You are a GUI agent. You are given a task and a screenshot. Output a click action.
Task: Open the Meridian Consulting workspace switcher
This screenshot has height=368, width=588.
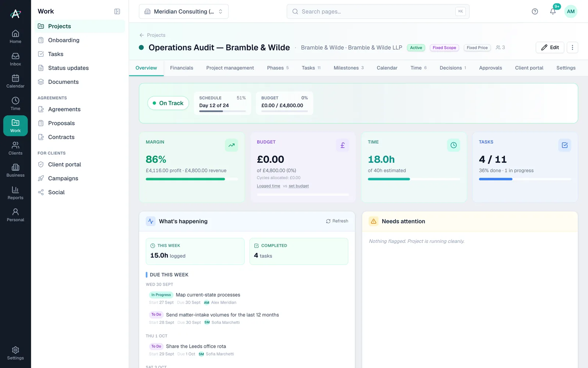coord(184,11)
